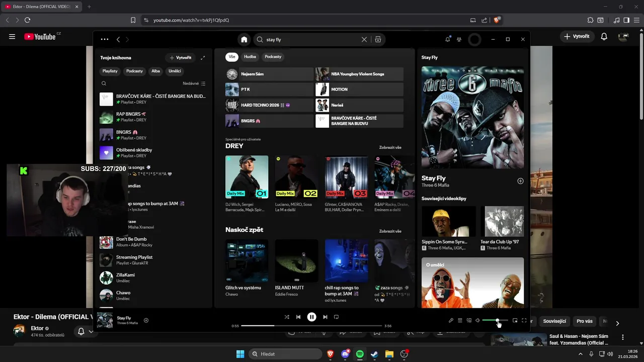
Task: Open the Spotify three-dots menu
Action: click(104, 39)
